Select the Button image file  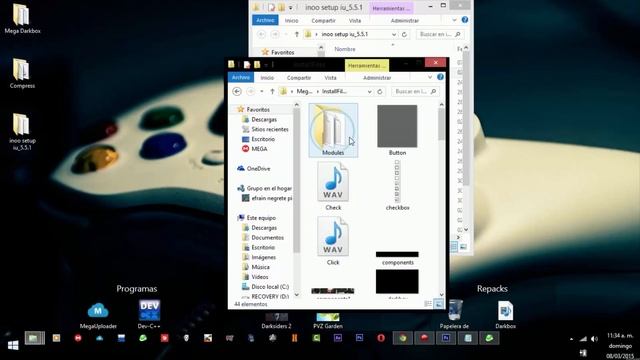pyautogui.click(x=397, y=130)
